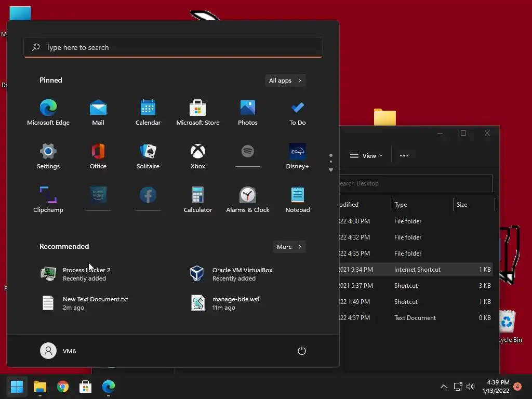Select the File folder row dated 4:35 PM

(416, 254)
